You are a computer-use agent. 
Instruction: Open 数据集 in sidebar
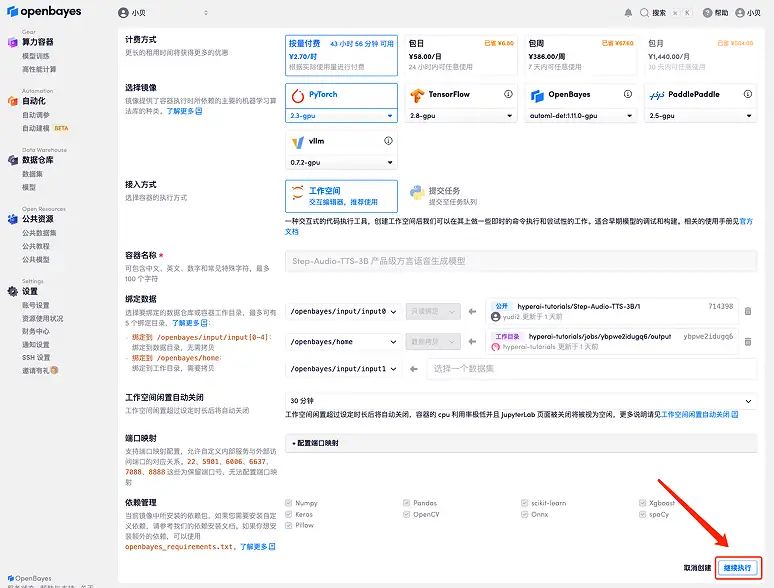click(32, 174)
